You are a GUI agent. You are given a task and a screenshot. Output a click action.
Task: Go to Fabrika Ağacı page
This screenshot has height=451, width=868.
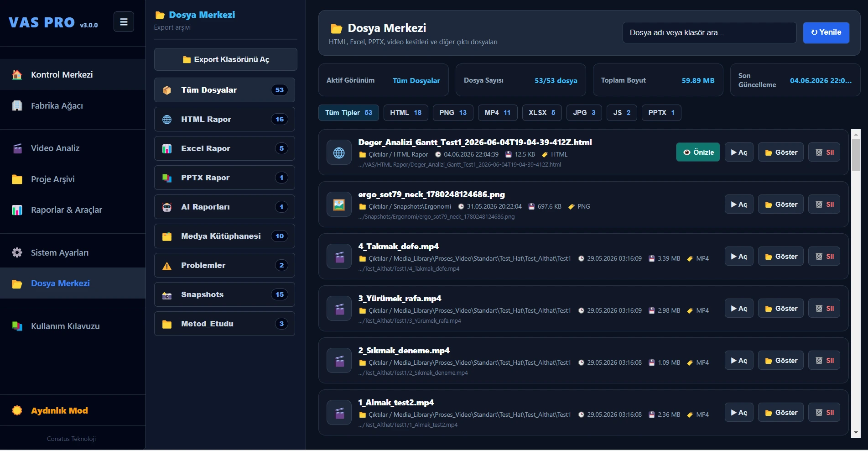[73, 105]
